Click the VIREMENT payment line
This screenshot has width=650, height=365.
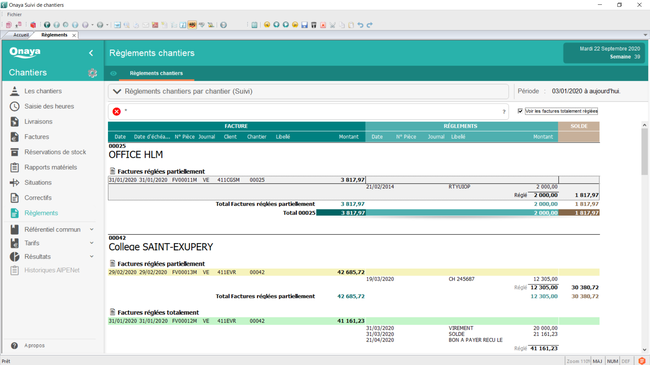pyautogui.click(x=462, y=328)
